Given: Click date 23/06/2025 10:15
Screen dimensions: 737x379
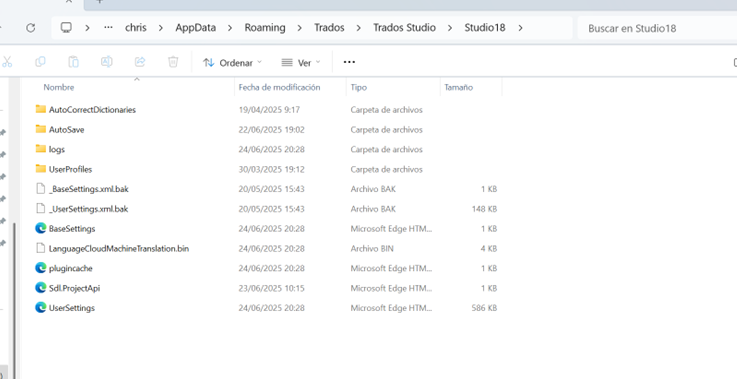Looking at the screenshot, I should pyautogui.click(x=271, y=288).
